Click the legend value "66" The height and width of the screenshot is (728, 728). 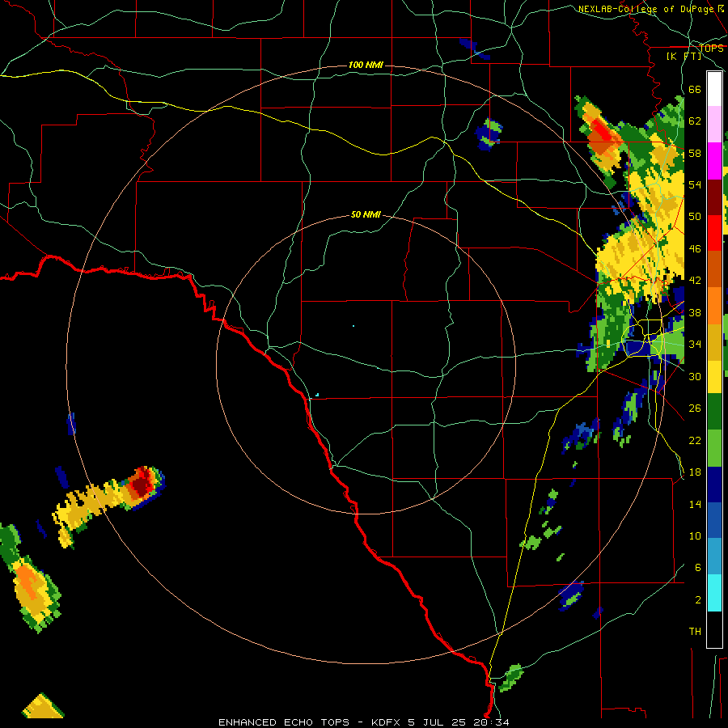pyautogui.click(x=695, y=89)
